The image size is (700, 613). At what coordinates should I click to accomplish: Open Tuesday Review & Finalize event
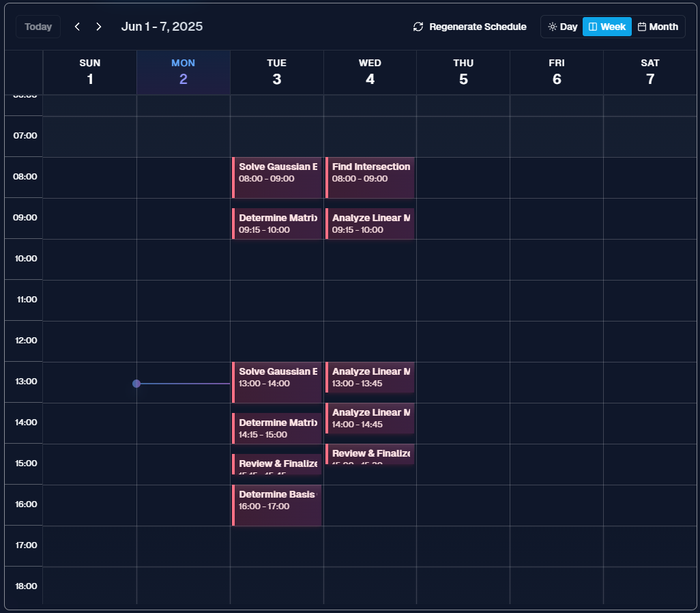point(277,464)
